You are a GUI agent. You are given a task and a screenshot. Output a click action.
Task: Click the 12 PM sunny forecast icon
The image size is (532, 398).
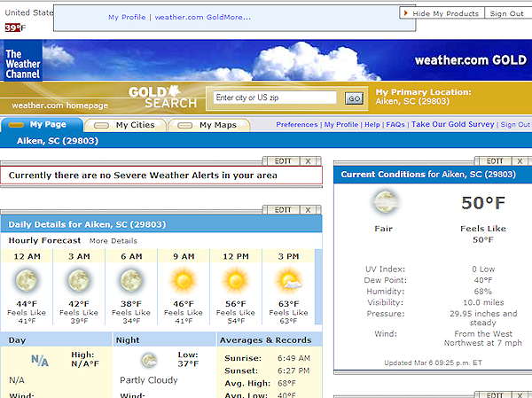[236, 281]
